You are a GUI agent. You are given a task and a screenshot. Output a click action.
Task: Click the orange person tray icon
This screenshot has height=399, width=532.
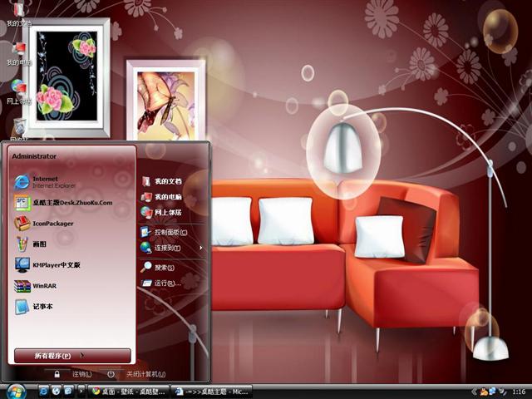[484, 392]
